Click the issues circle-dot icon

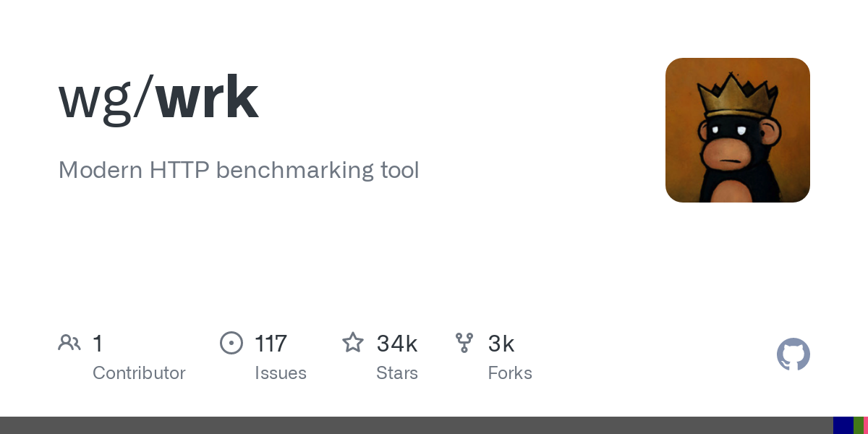[x=231, y=343]
